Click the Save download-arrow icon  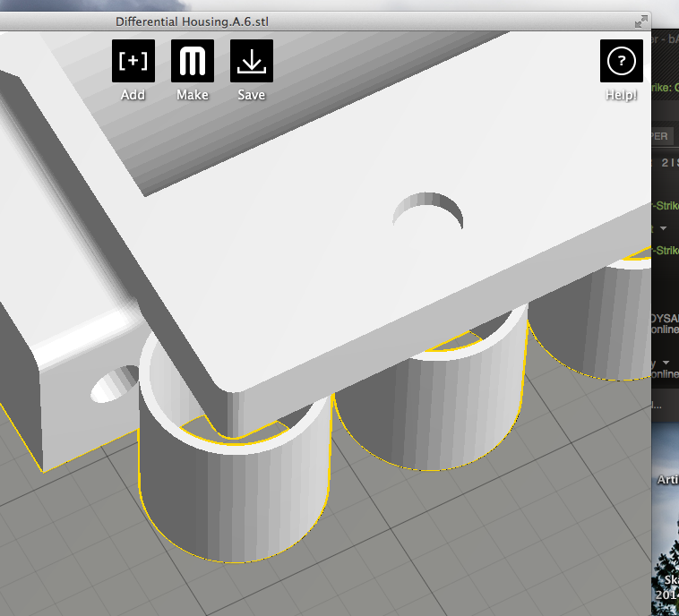pyautogui.click(x=251, y=61)
